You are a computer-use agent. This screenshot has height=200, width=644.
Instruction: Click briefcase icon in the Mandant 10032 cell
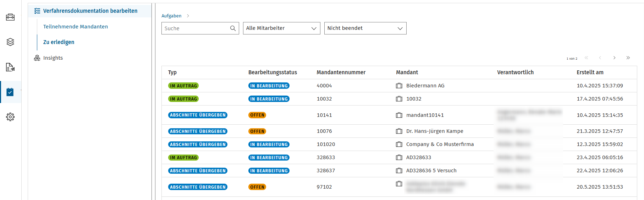399,99
